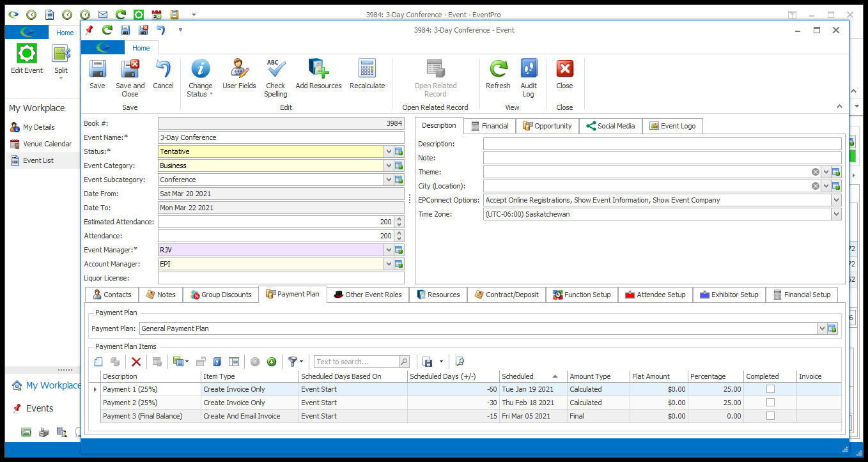Expand the EPConnect Options dropdown
The height and width of the screenshot is (462, 868).
(x=836, y=200)
